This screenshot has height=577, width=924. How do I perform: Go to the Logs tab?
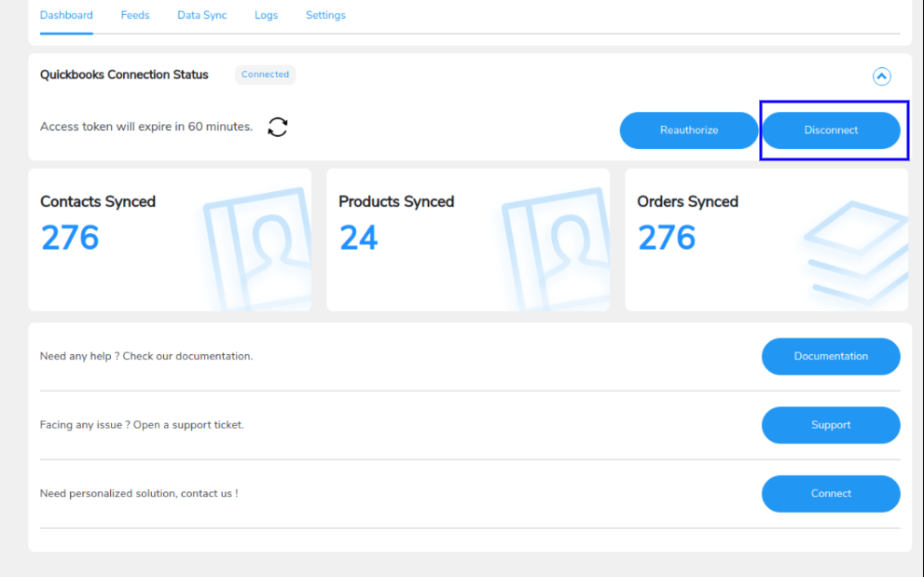266,15
